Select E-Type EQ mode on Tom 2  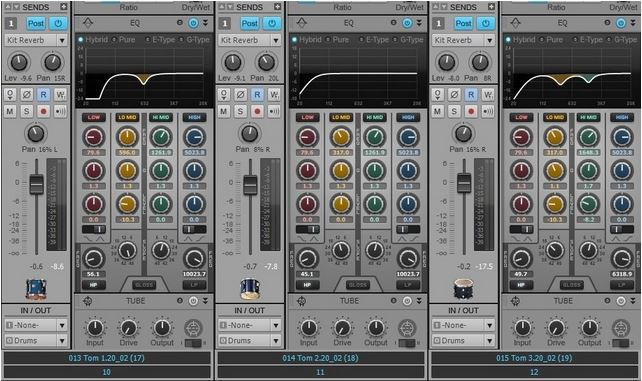(373, 40)
